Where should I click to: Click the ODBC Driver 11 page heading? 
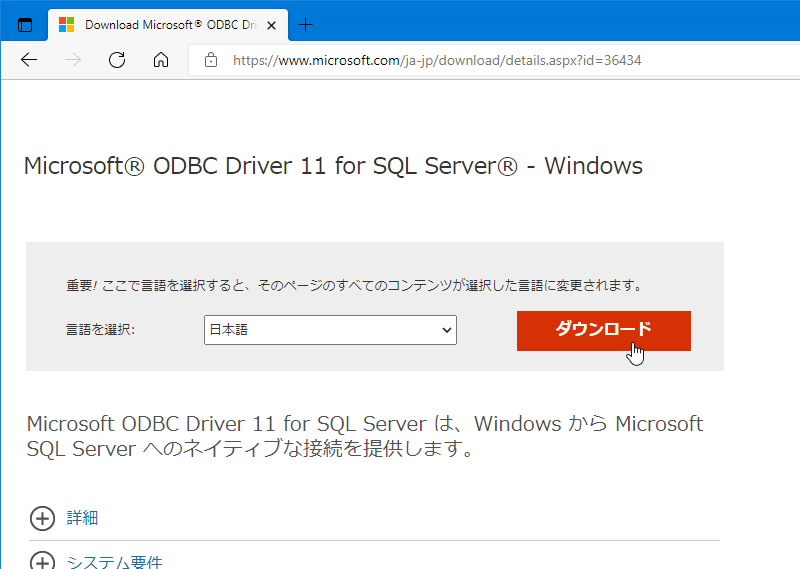point(332,166)
